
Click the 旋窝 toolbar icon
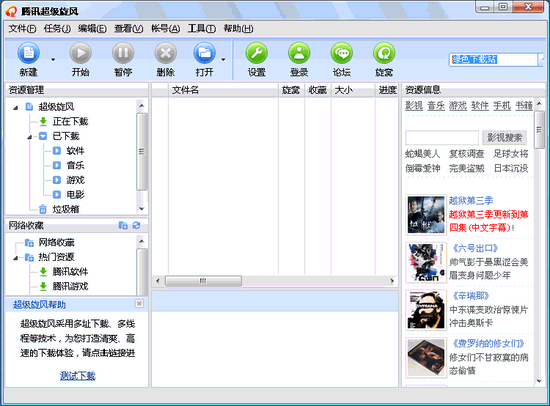point(384,53)
